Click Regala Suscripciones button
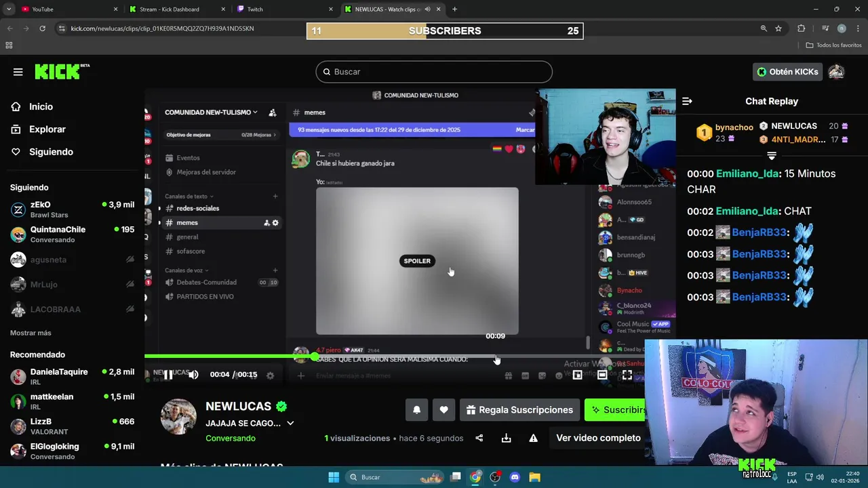 [x=519, y=409]
